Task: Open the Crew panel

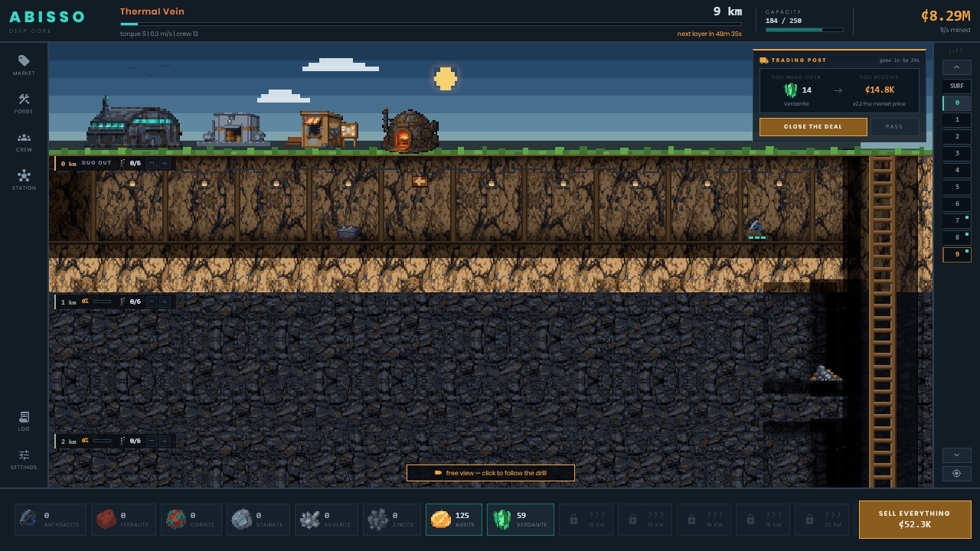Action: (x=24, y=141)
